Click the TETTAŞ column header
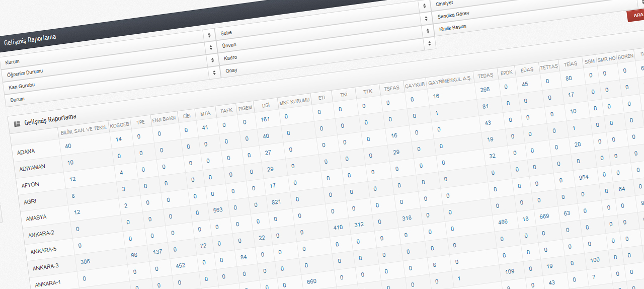 click(x=549, y=66)
